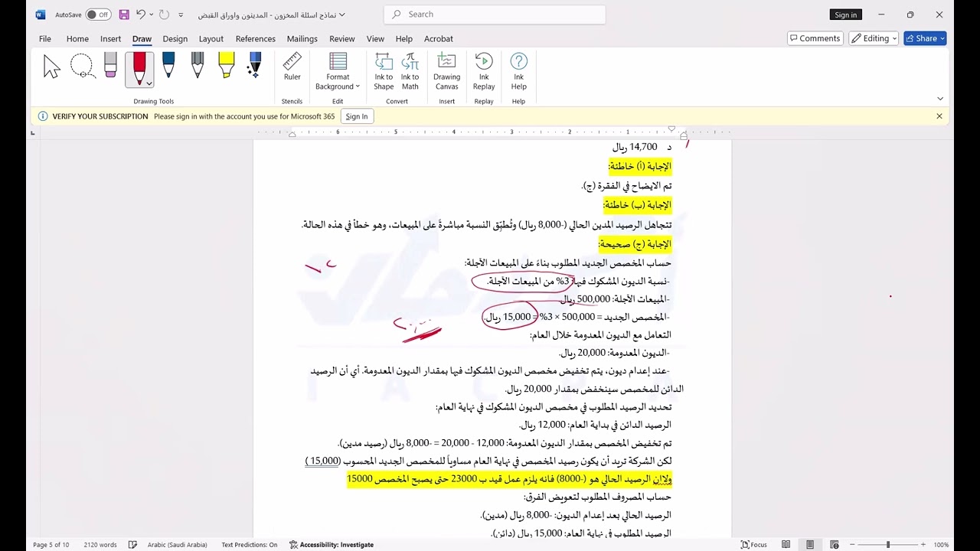Adjust the zoom slider handle
980x551 pixels.
click(888, 545)
